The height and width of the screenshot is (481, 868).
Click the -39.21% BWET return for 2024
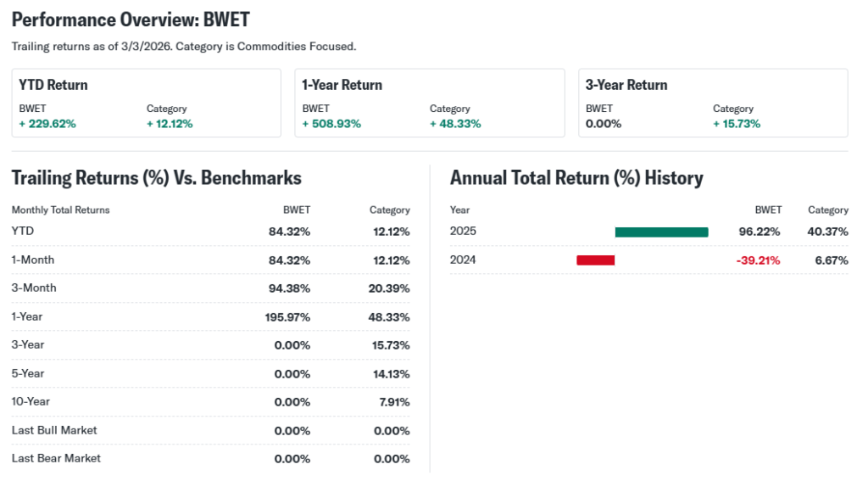pyautogui.click(x=758, y=260)
